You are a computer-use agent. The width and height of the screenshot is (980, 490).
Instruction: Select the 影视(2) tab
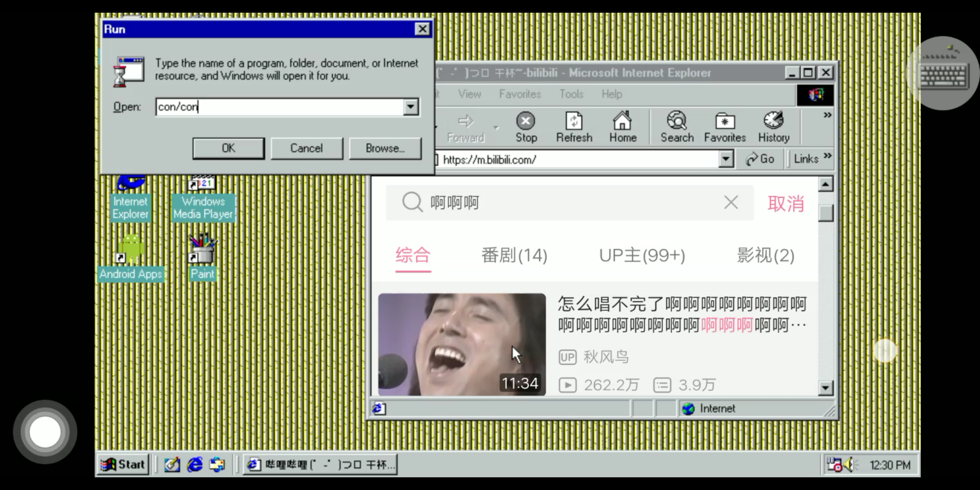point(765,255)
